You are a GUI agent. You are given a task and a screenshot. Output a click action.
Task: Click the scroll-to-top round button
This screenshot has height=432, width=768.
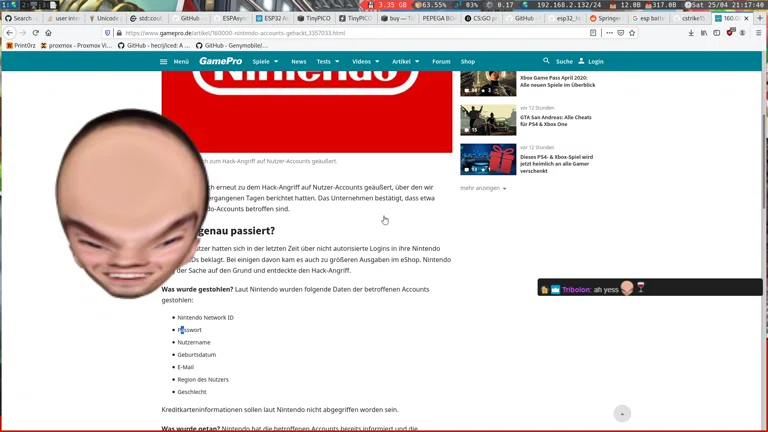[x=622, y=414]
